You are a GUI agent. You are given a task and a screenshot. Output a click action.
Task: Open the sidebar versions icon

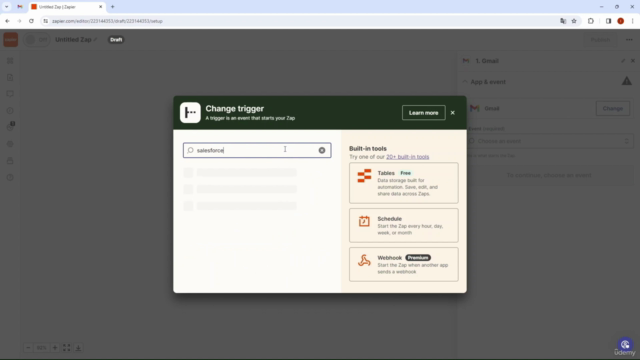(x=10, y=161)
